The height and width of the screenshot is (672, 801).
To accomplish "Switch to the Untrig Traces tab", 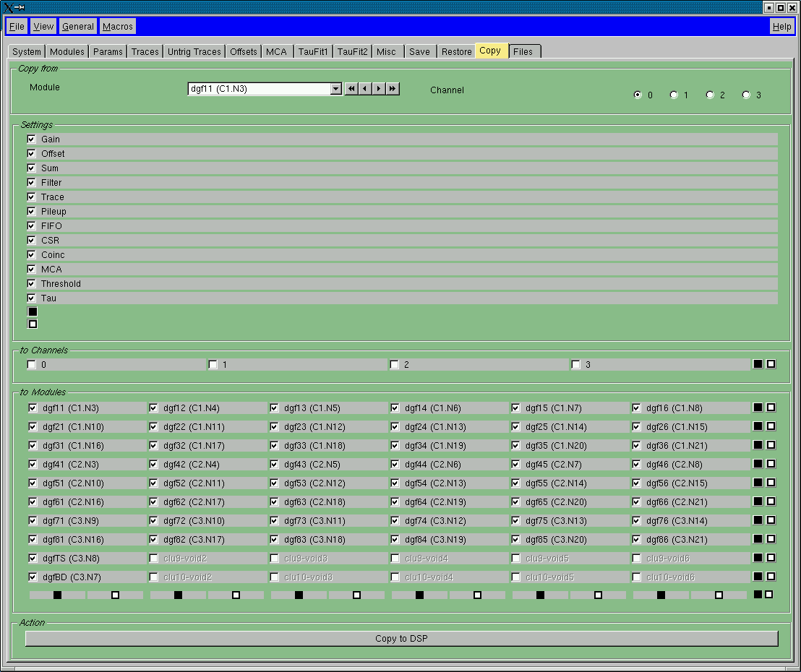I will coord(194,51).
